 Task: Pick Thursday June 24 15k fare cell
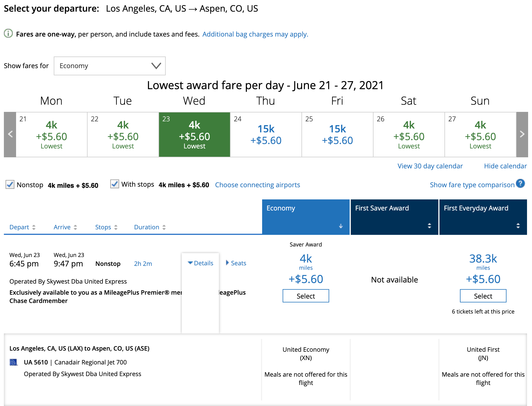[x=266, y=135]
